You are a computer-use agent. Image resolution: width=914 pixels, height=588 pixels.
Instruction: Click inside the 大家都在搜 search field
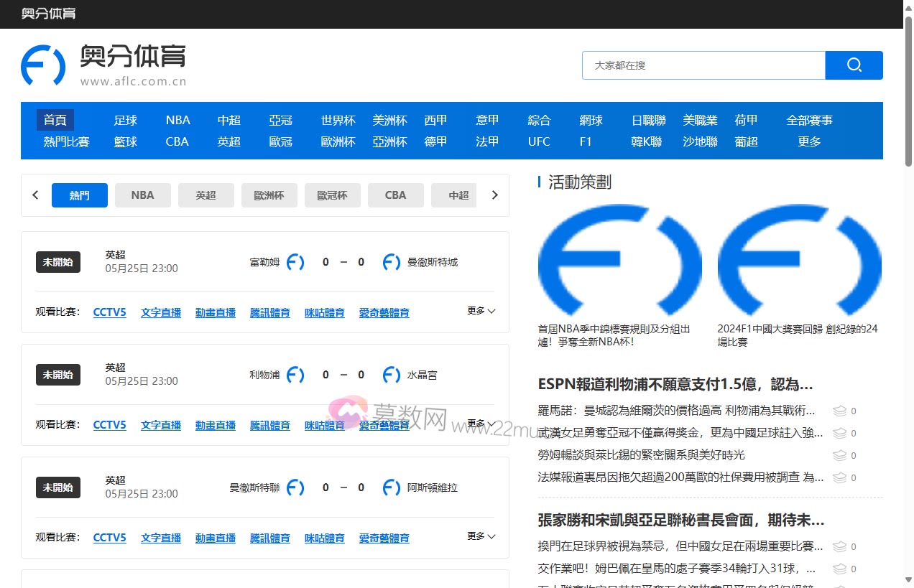point(703,65)
